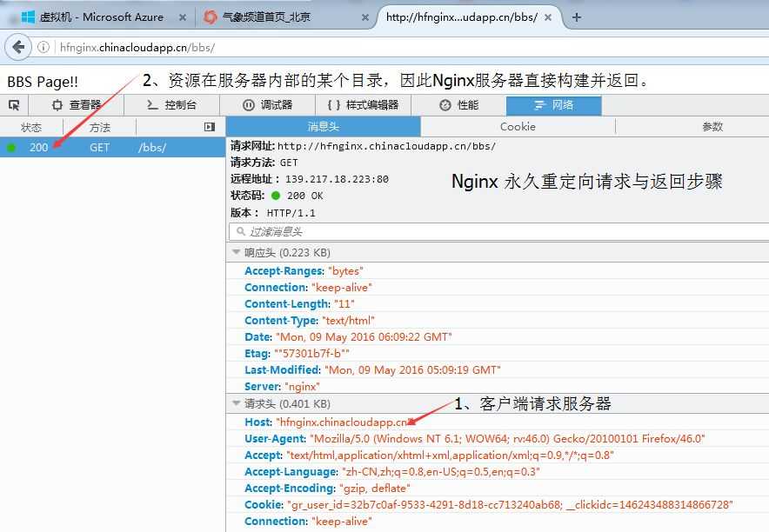Click the BBS Page!! page text
This screenshot has height=532, width=769.
(x=43, y=82)
